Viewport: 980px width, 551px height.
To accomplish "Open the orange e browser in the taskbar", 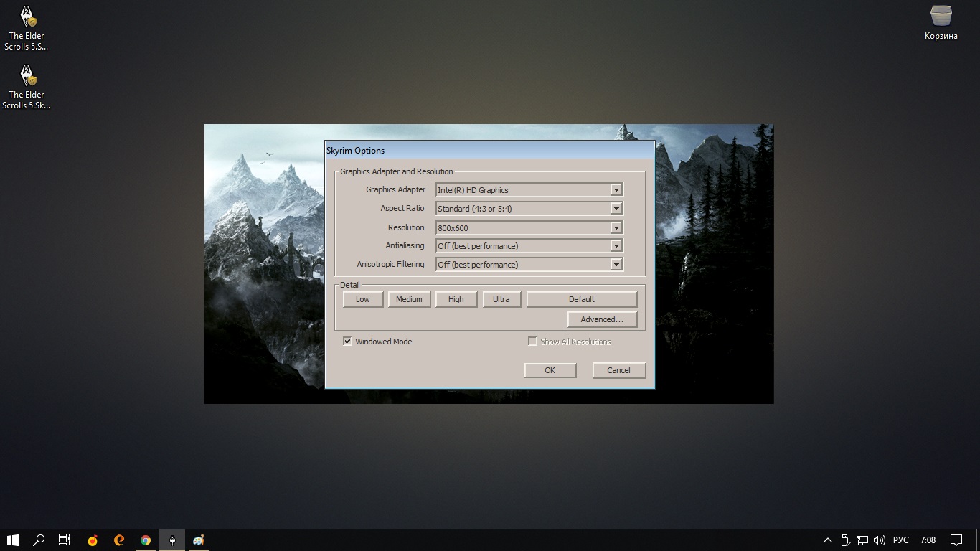I will coord(119,540).
